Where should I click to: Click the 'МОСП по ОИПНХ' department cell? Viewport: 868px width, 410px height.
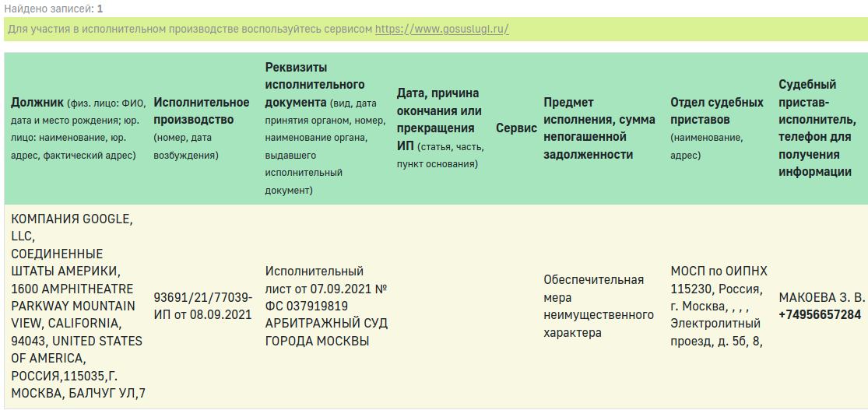719,306
